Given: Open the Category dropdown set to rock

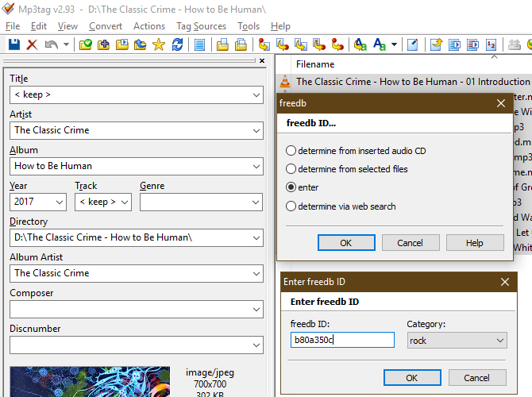Looking at the screenshot, I should [457, 341].
